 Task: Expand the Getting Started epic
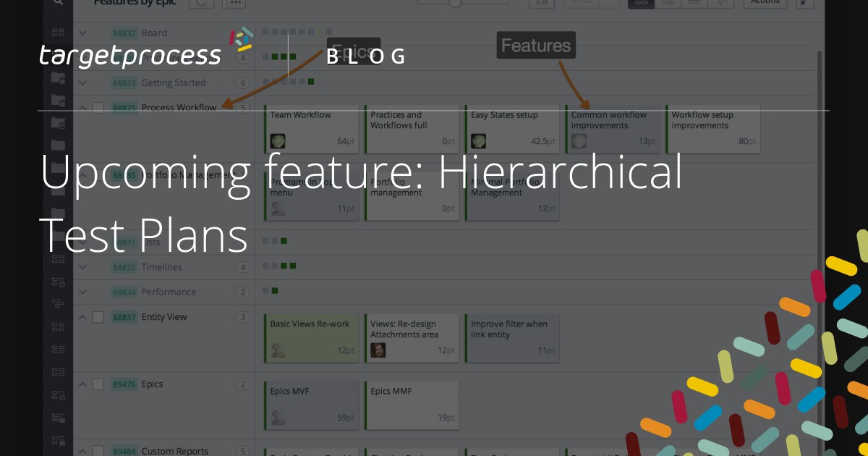pos(82,83)
